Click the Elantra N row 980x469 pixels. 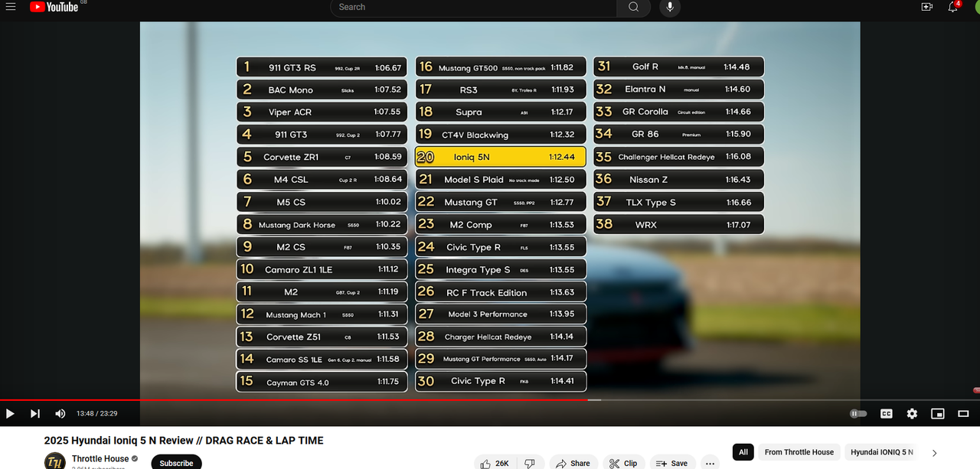tap(679, 89)
